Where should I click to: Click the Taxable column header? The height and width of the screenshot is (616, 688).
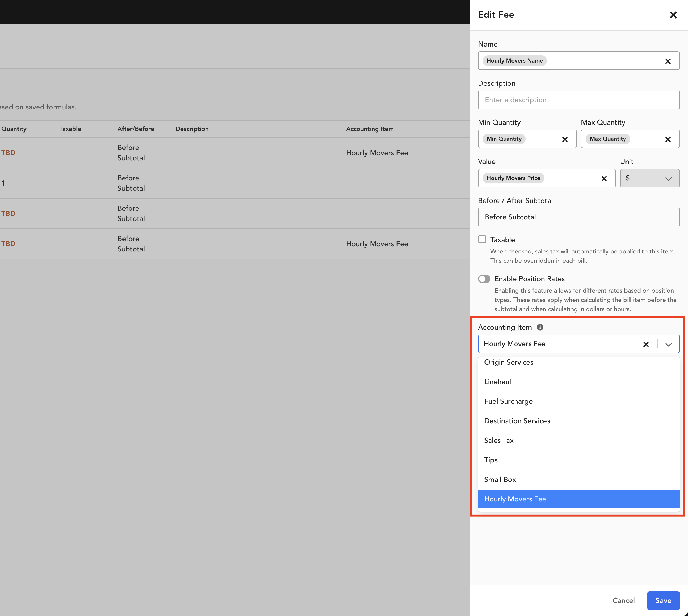point(70,129)
